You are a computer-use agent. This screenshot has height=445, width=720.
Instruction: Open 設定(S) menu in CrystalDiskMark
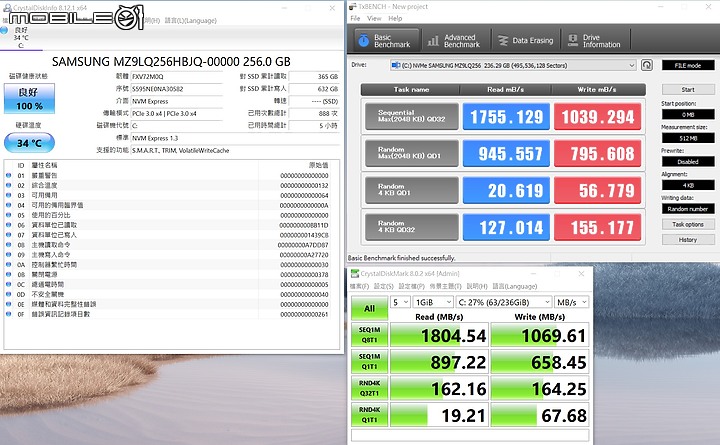coord(383,286)
